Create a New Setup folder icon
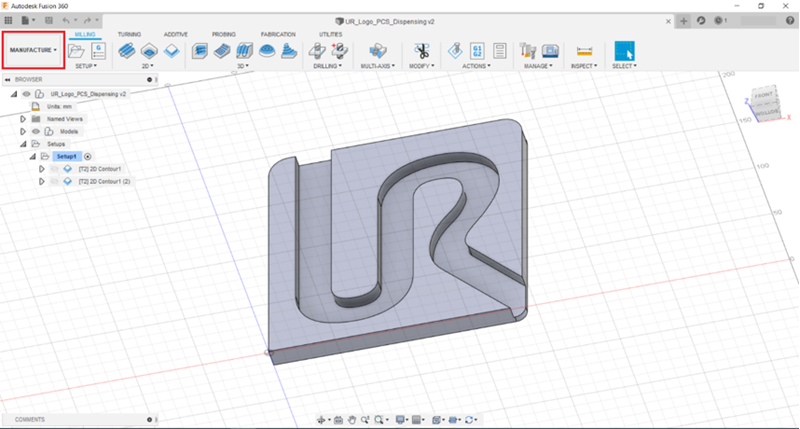 pos(76,51)
